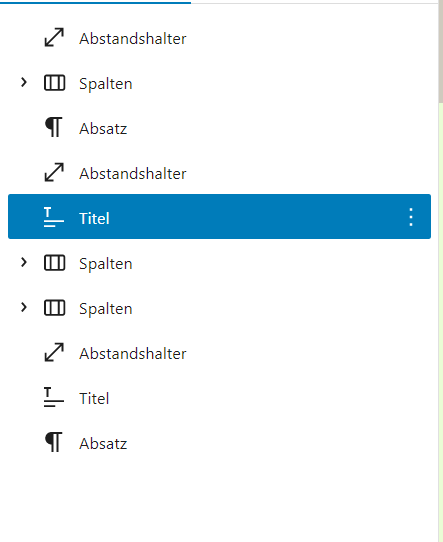This screenshot has height=542, width=443.
Task: Select the first Abstandshalter list item
Action: [x=219, y=38]
